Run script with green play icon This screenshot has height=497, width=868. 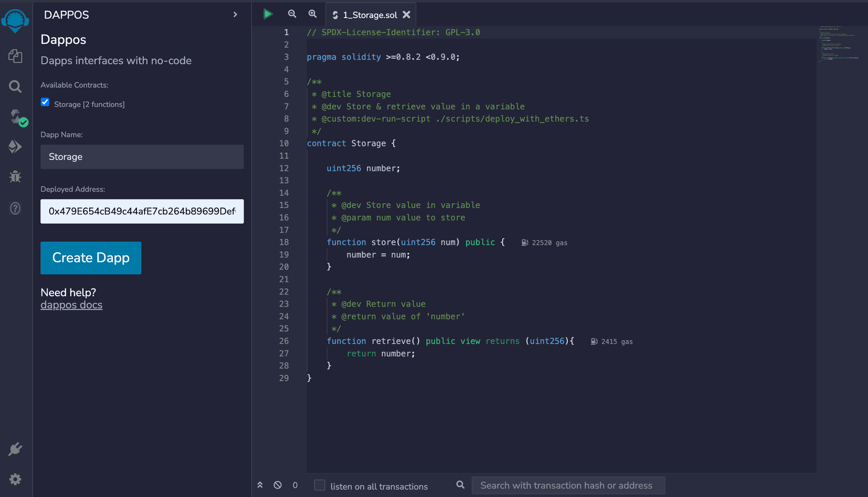pos(268,14)
